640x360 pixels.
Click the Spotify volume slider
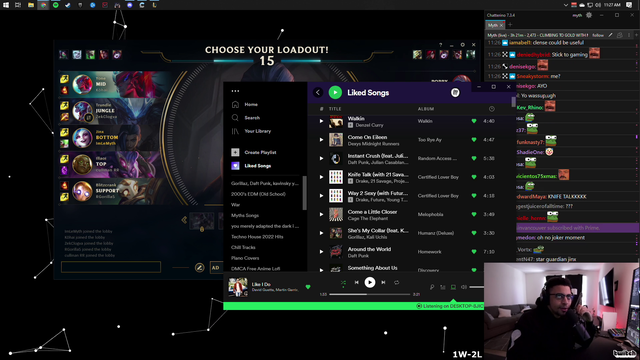[476, 287]
